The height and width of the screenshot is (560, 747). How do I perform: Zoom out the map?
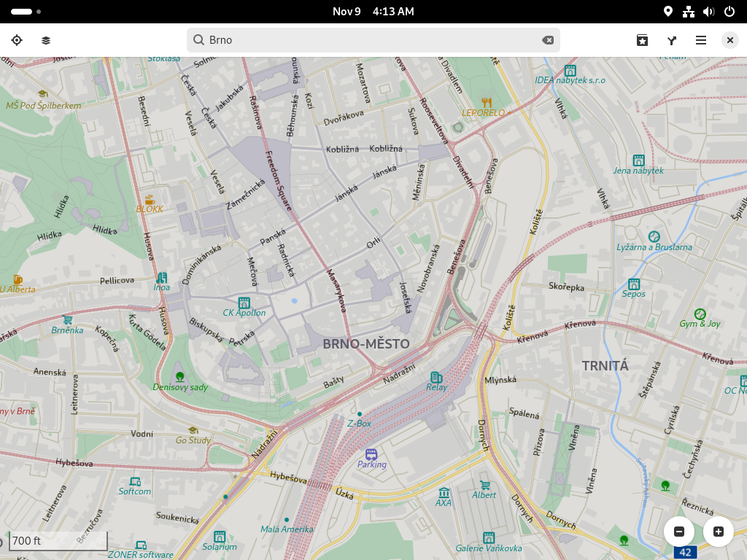[x=679, y=532]
